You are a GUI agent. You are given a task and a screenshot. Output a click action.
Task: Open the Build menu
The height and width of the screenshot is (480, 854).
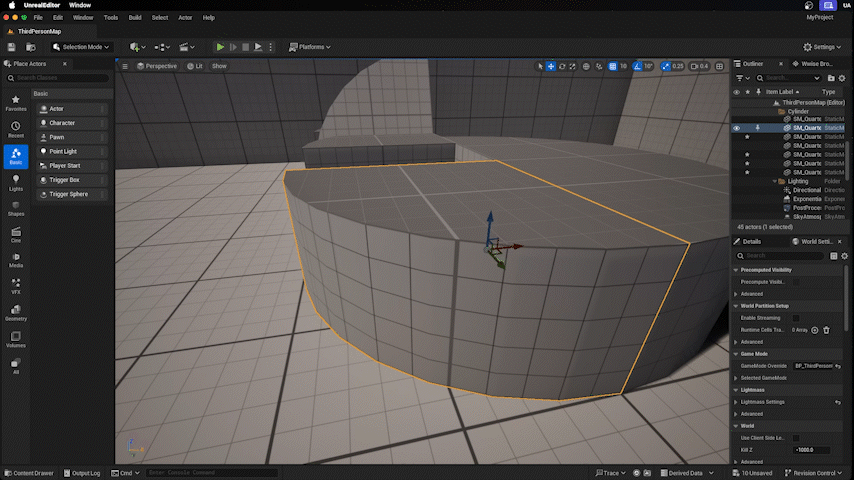[135, 17]
